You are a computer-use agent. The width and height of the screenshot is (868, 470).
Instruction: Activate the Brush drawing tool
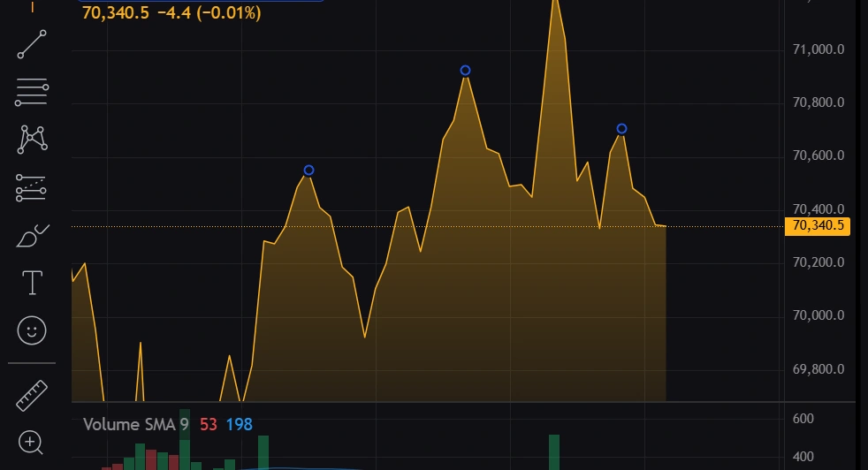(x=33, y=236)
